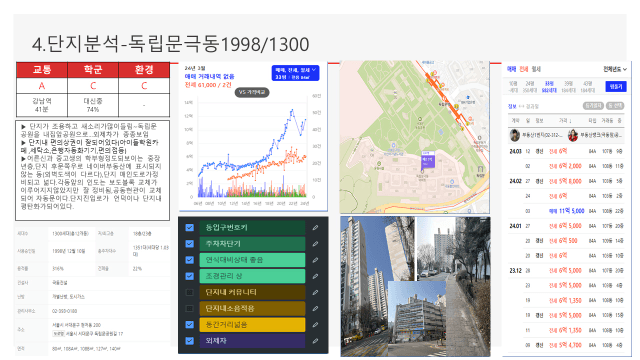The height and width of the screenshot is (360, 640).
Task: Open the 매매, 전세, 월세 dropdown on chart
Action: [295, 73]
